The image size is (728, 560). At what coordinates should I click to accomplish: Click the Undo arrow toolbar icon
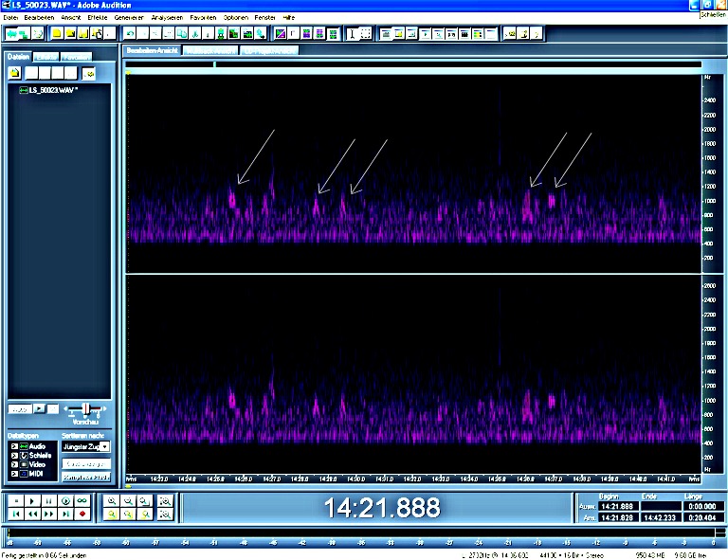[x=130, y=34]
